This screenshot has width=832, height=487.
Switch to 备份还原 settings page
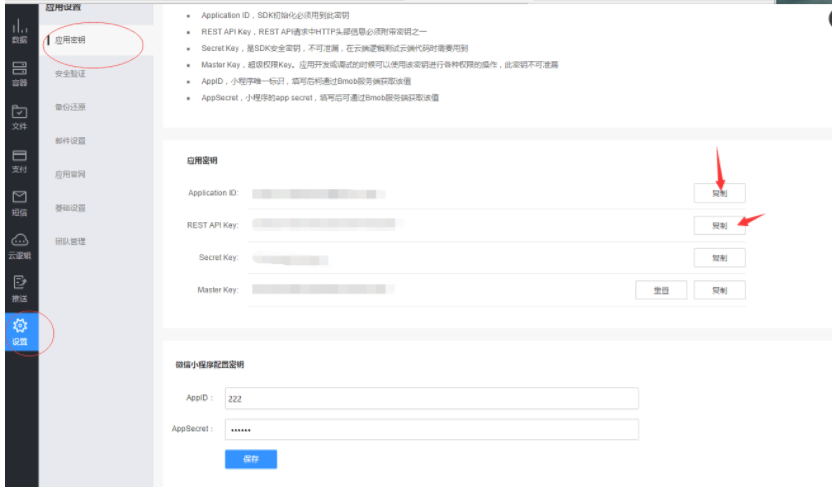click(x=70, y=107)
